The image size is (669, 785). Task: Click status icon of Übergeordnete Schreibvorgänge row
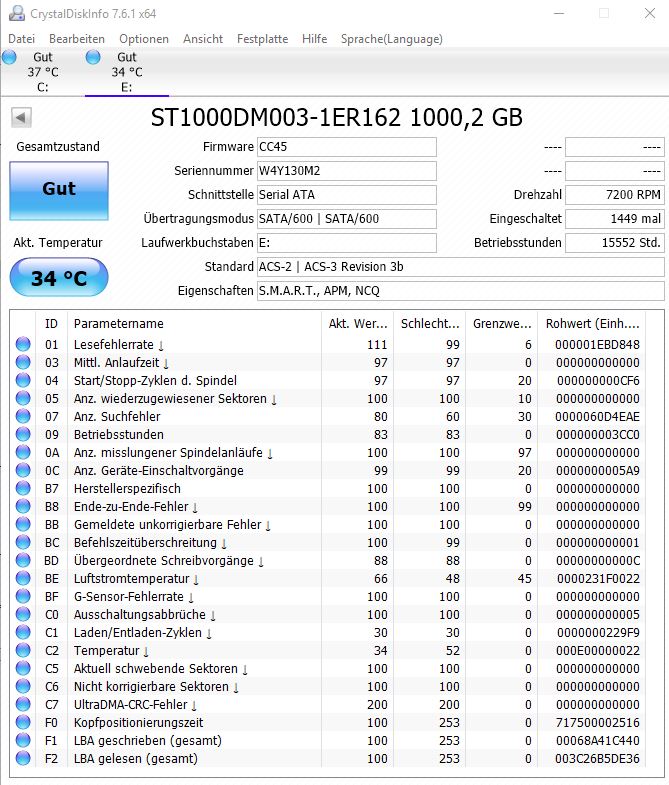[x=23, y=561]
